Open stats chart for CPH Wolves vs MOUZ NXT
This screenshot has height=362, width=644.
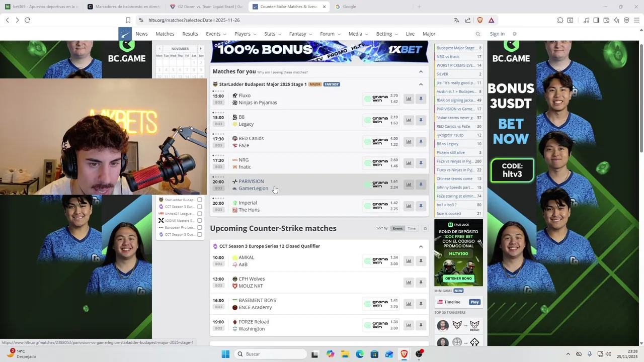click(409, 282)
